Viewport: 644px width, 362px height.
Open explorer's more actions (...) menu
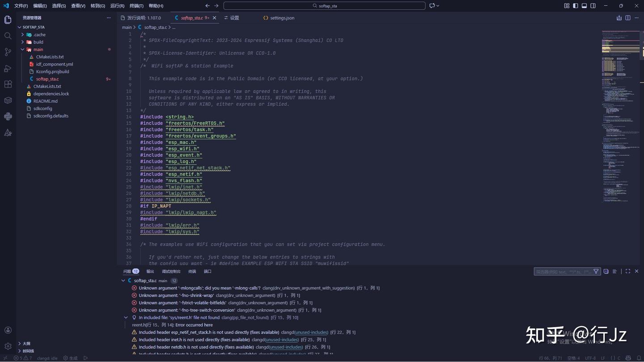[x=108, y=18]
